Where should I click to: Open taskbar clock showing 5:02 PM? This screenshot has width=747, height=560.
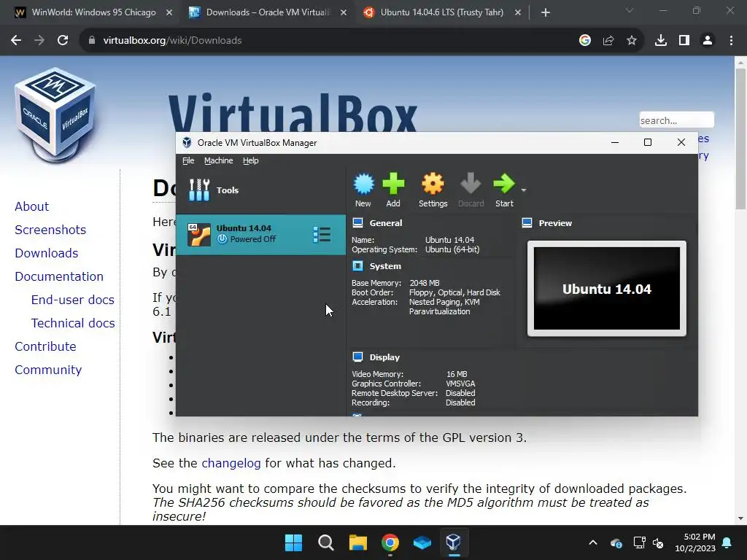(x=695, y=542)
